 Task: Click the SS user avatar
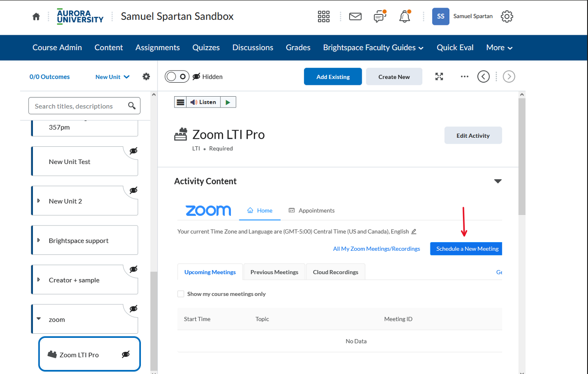tap(441, 16)
